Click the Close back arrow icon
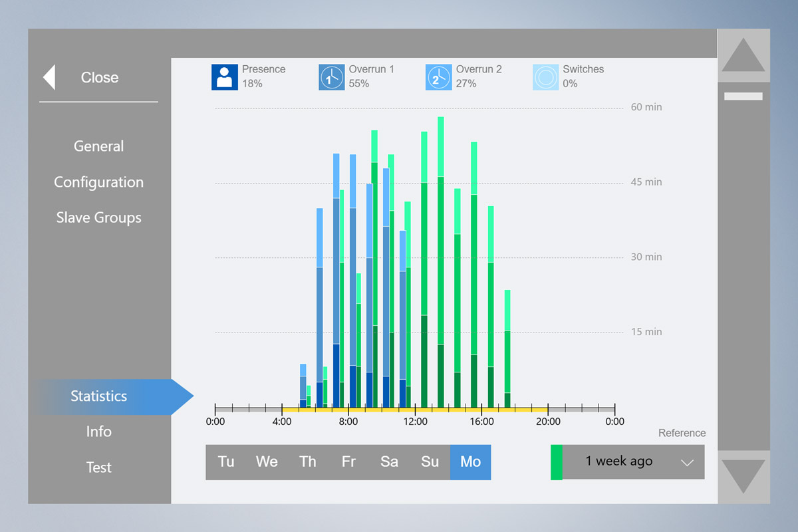 tap(49, 77)
